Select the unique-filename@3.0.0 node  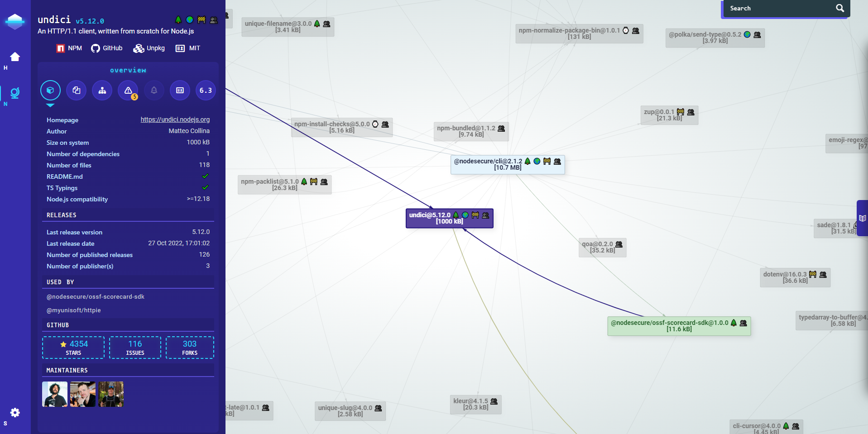288,27
